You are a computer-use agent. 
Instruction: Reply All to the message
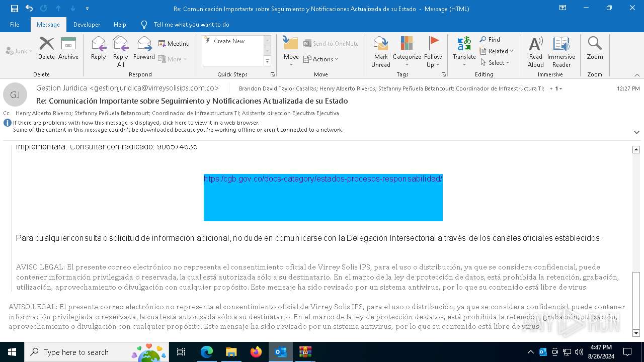coord(121,52)
